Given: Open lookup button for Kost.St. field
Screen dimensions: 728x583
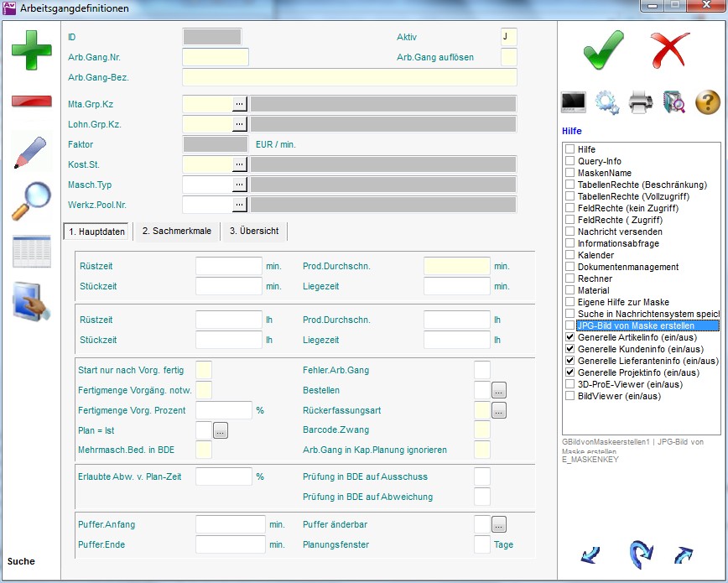Looking at the screenshot, I should [240, 164].
